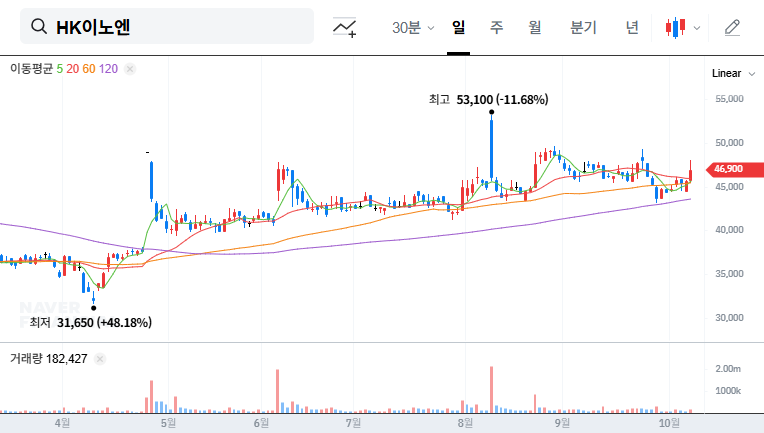This screenshot has width=764, height=433.
Task: Select the 일 daily tab
Action: pos(458,27)
